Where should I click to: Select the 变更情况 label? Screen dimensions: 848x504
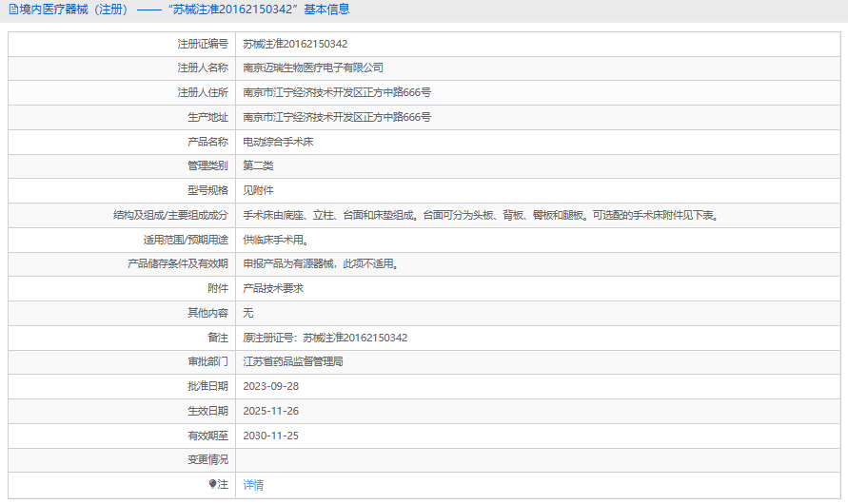[x=207, y=459]
